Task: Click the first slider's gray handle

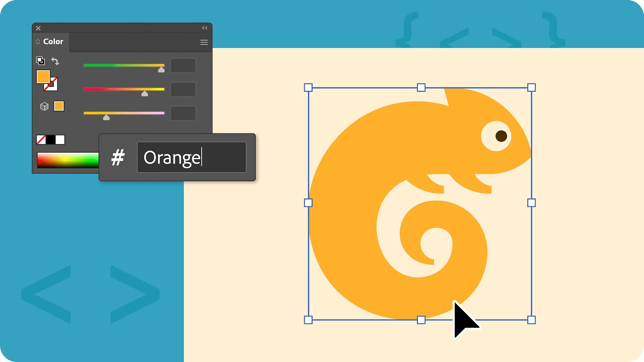Action: 161,70
